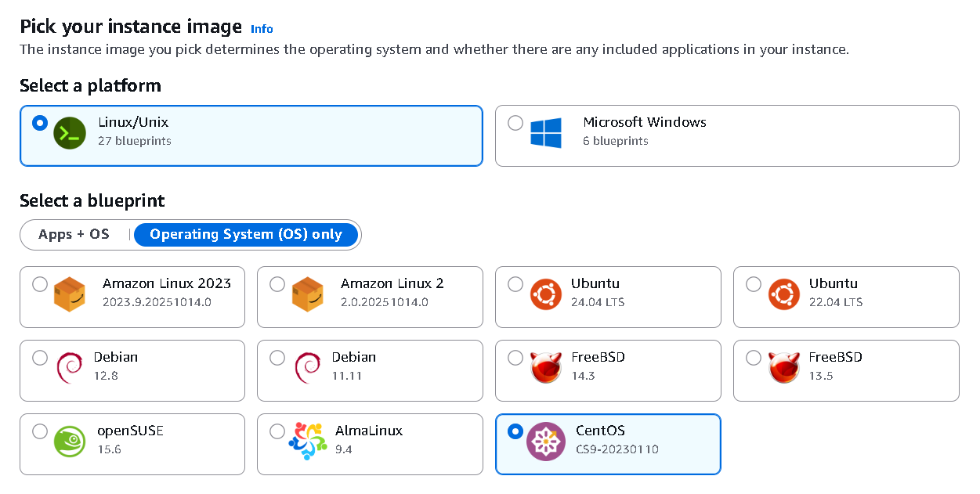This screenshot has width=980, height=494.
Task: Select the Microsoft Windows platform radio button
Action: click(x=515, y=123)
